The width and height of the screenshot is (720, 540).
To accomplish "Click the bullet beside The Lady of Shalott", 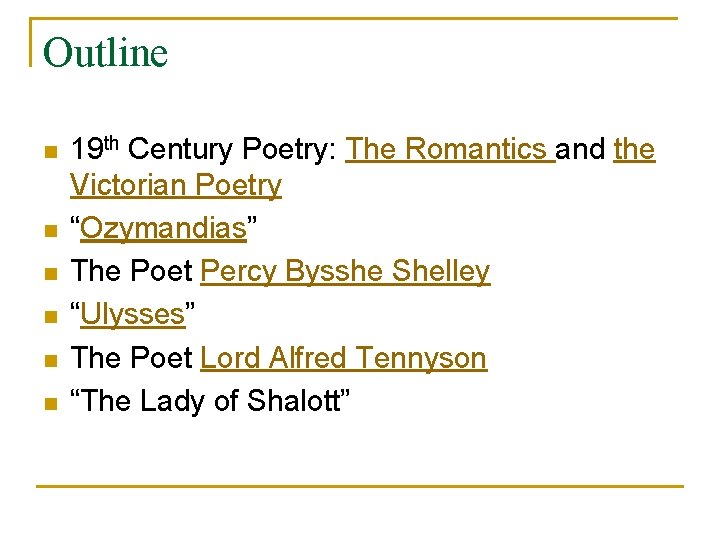I will [51, 404].
